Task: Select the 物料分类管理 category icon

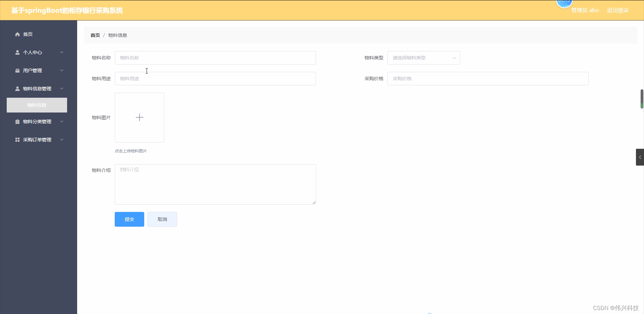Action: [x=17, y=122]
